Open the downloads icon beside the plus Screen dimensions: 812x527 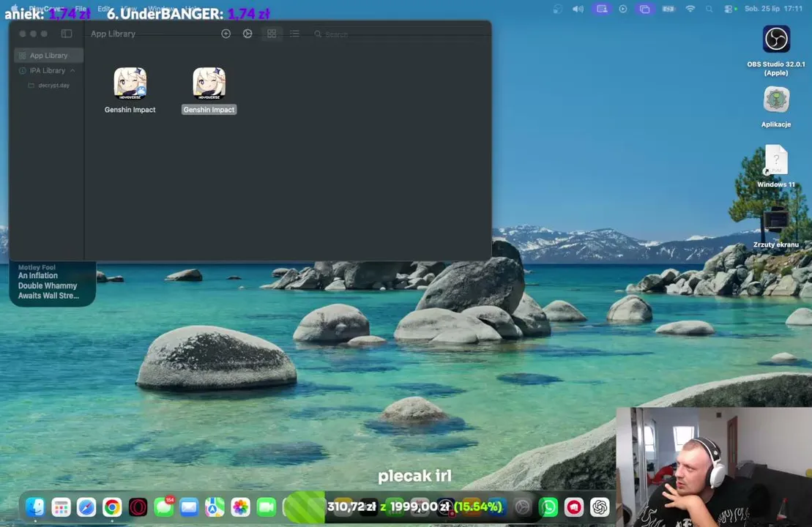247,34
